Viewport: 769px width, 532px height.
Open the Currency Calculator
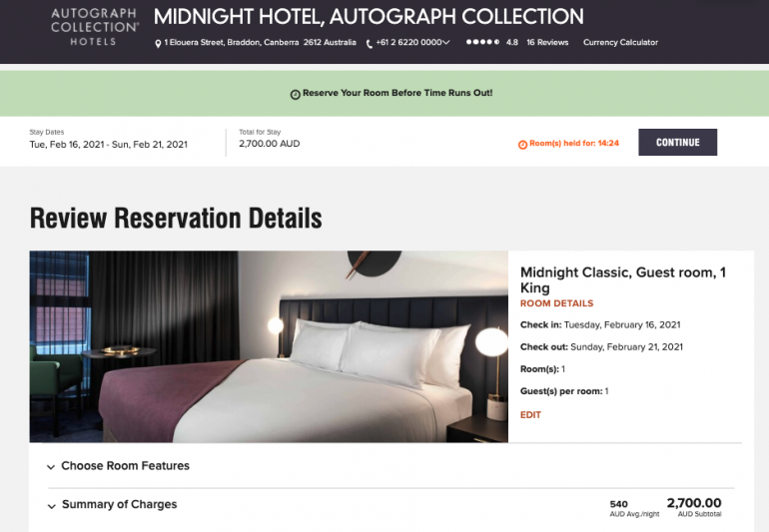(620, 43)
